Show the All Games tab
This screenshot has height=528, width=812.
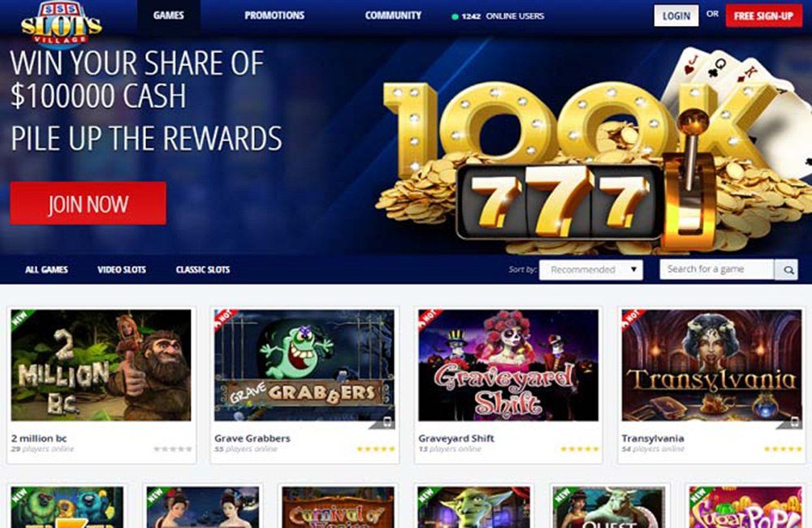pyautogui.click(x=46, y=270)
